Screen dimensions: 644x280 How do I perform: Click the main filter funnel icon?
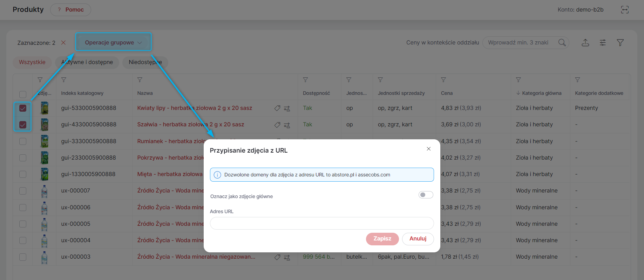point(620,43)
